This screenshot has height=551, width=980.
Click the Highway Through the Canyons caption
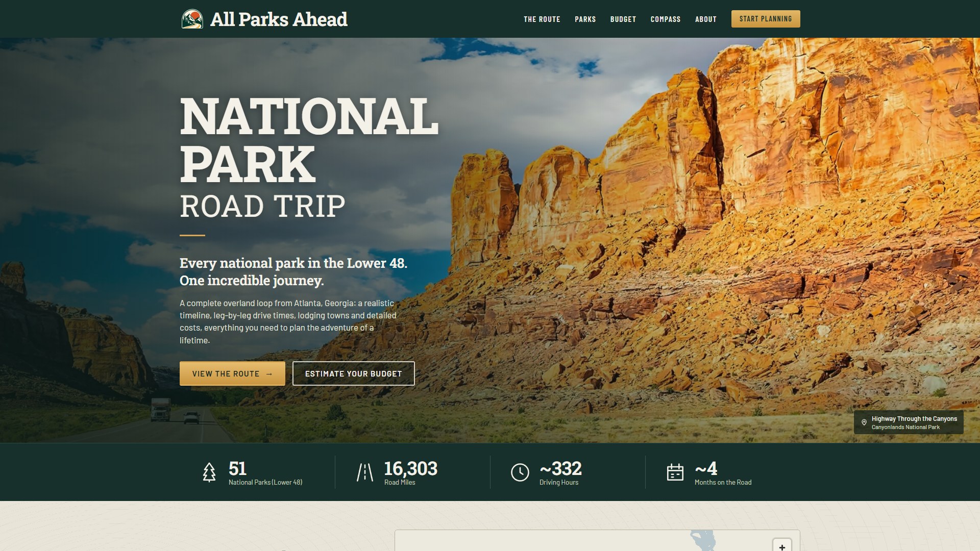click(x=914, y=418)
